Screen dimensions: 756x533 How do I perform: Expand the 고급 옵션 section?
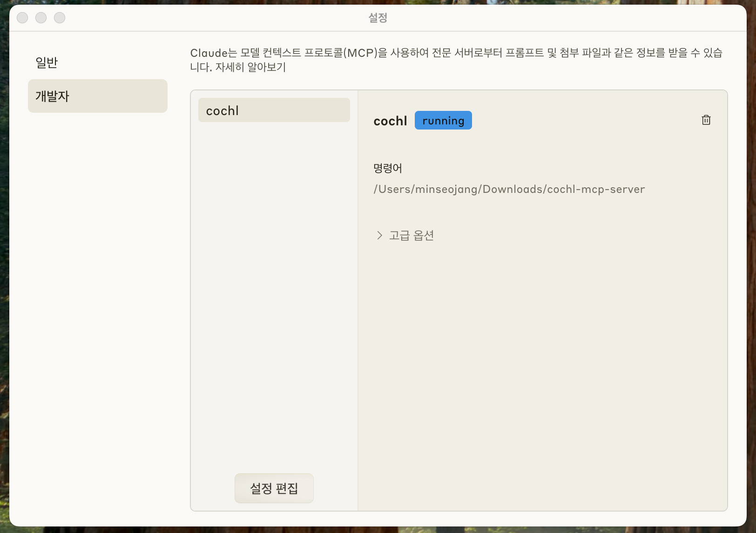pyautogui.click(x=405, y=235)
